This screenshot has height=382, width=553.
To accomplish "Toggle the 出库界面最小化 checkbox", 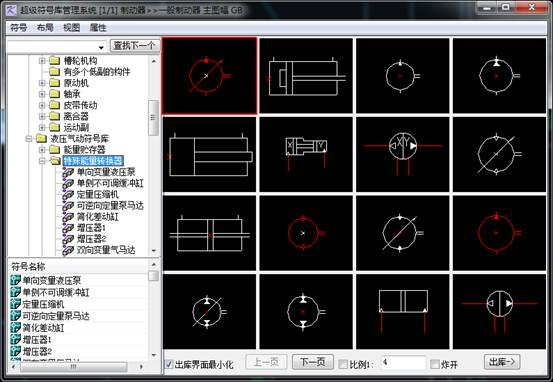I will coord(169,364).
